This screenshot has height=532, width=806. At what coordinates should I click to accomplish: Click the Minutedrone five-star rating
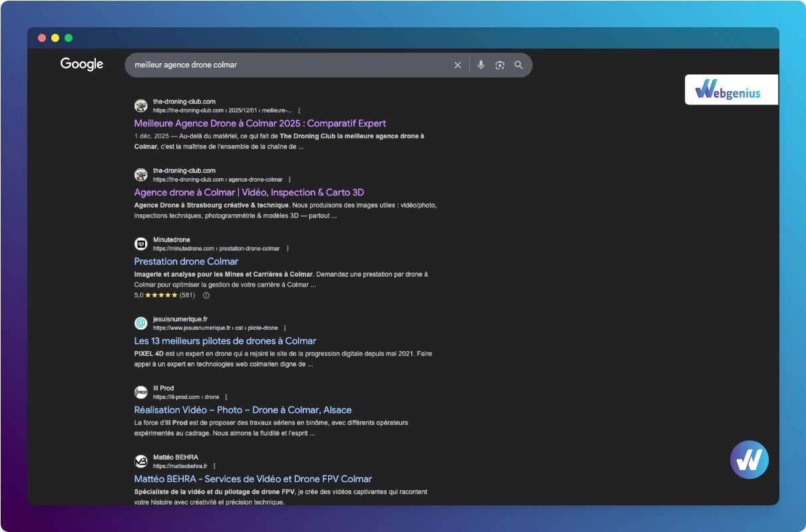tap(161, 295)
